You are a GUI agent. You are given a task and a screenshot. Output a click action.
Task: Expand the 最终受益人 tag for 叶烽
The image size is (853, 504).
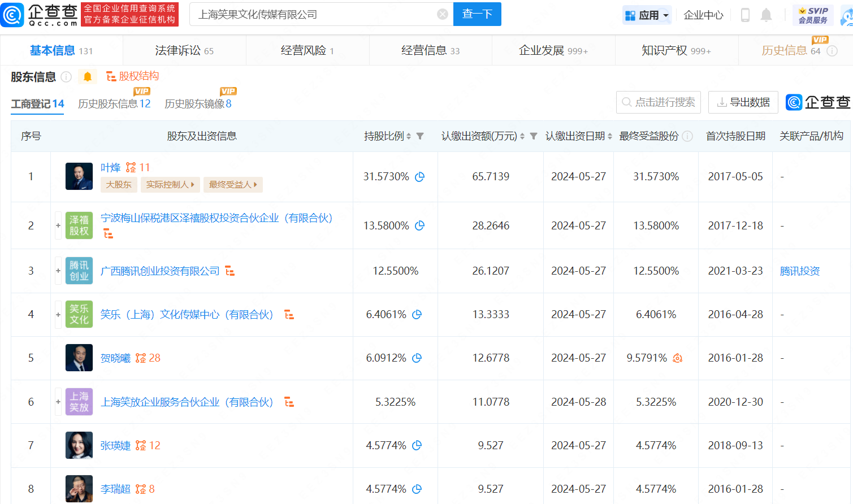pyautogui.click(x=233, y=185)
